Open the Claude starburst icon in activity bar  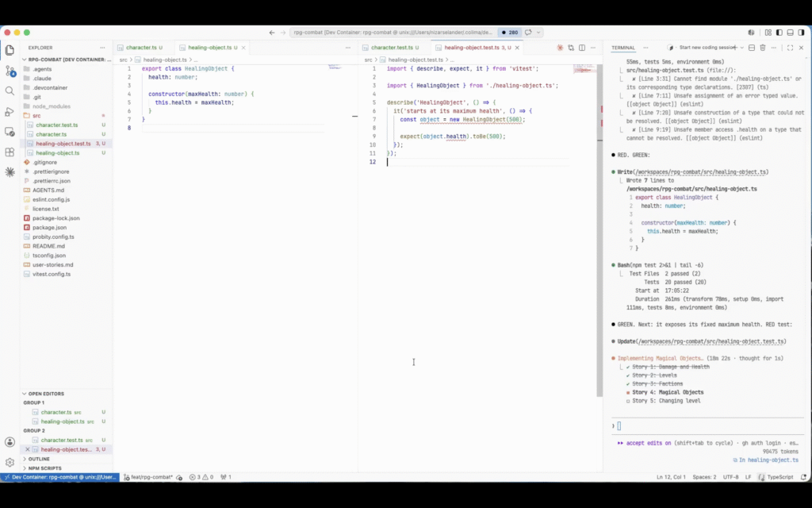click(10, 172)
